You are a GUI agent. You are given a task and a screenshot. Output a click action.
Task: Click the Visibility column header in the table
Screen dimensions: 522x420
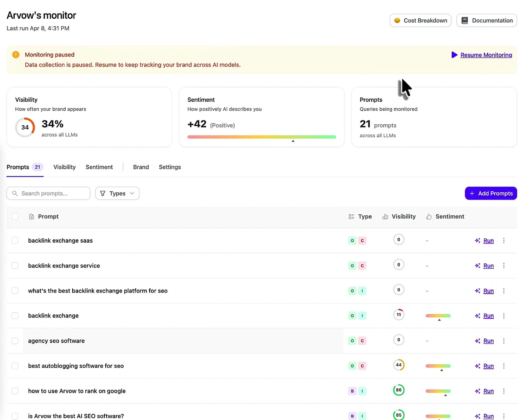399,217
